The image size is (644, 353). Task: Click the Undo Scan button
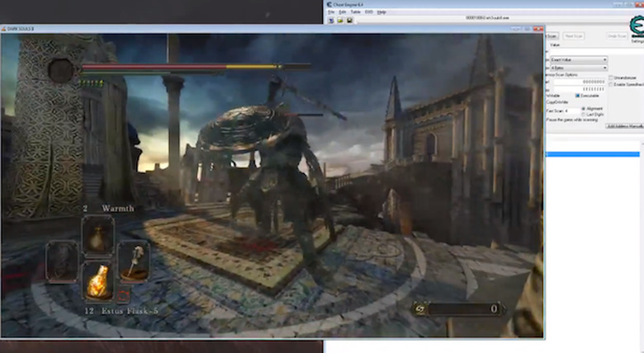pos(616,35)
